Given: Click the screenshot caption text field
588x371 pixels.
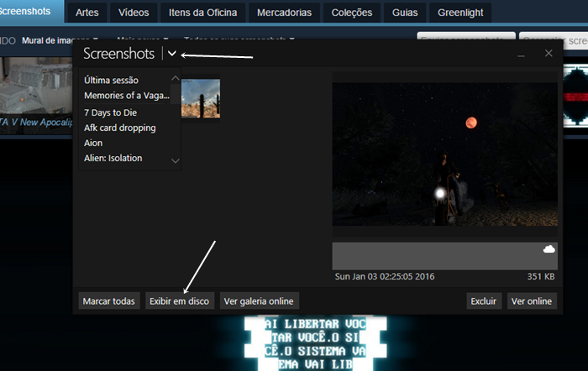Looking at the screenshot, I should [444, 256].
